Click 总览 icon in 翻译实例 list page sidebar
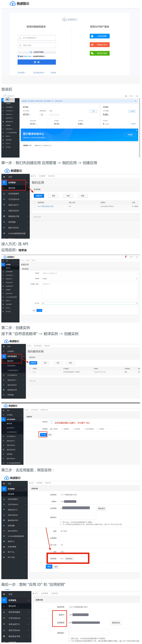Screen dimensions: 142x644 click(x=4, y=347)
